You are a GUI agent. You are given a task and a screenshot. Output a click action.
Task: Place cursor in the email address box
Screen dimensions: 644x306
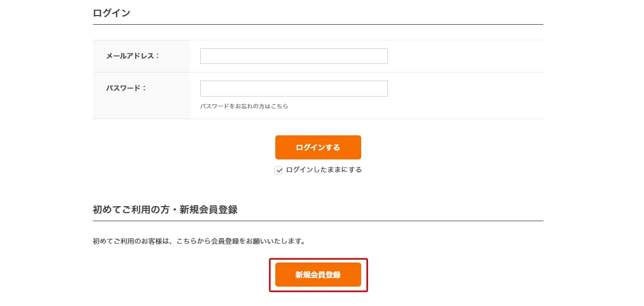pyautogui.click(x=294, y=56)
